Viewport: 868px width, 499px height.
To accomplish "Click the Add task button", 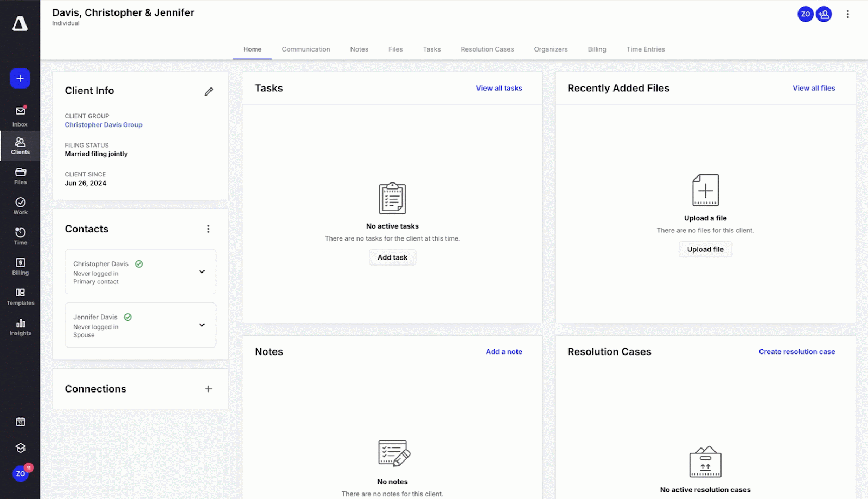I will (392, 257).
